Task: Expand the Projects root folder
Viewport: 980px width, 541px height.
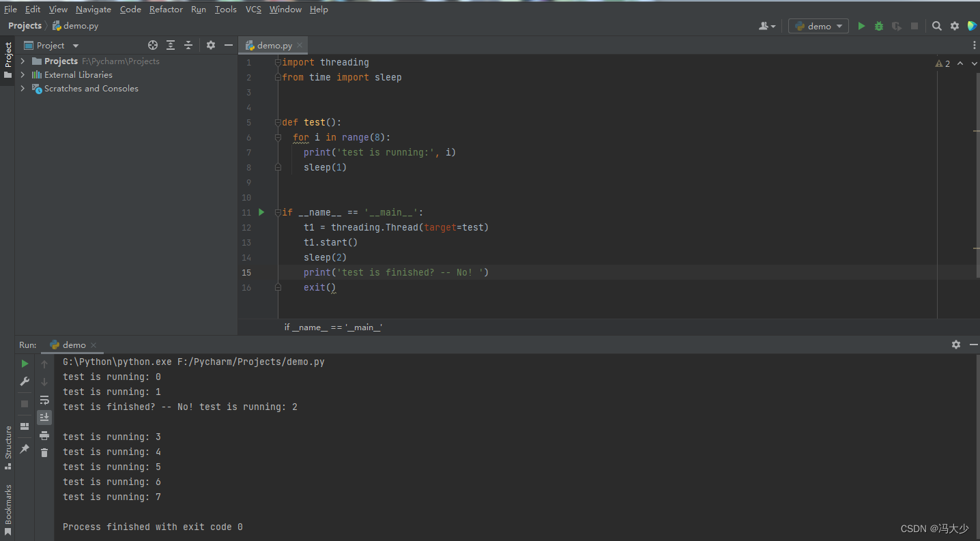Action: pos(23,61)
